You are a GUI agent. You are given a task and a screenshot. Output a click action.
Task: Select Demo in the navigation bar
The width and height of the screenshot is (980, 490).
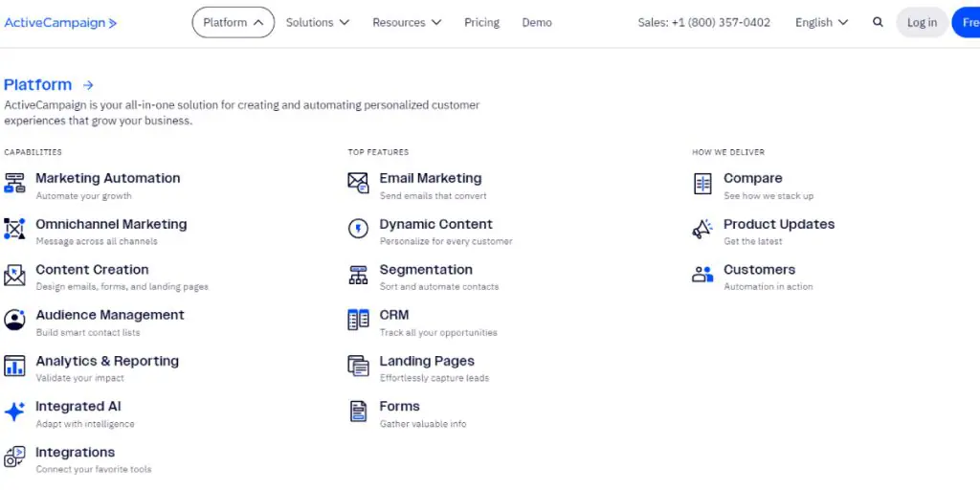click(x=537, y=23)
